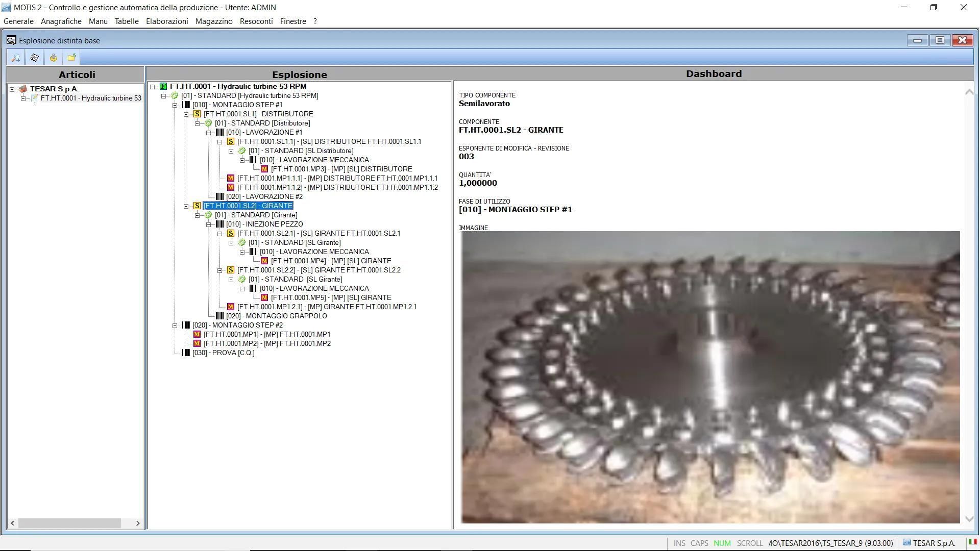
Task: Click red M icon of FT.HT.0001.MP3 row
Action: point(264,169)
